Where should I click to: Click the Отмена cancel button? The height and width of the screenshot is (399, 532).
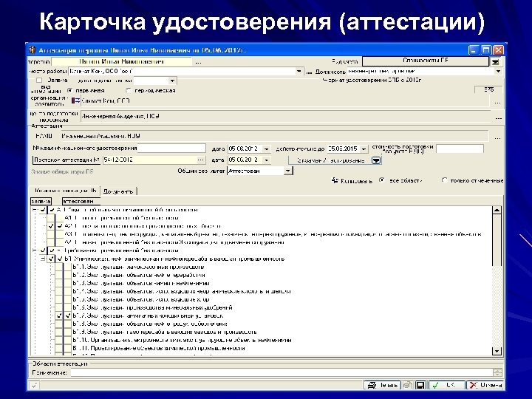pos(485,386)
